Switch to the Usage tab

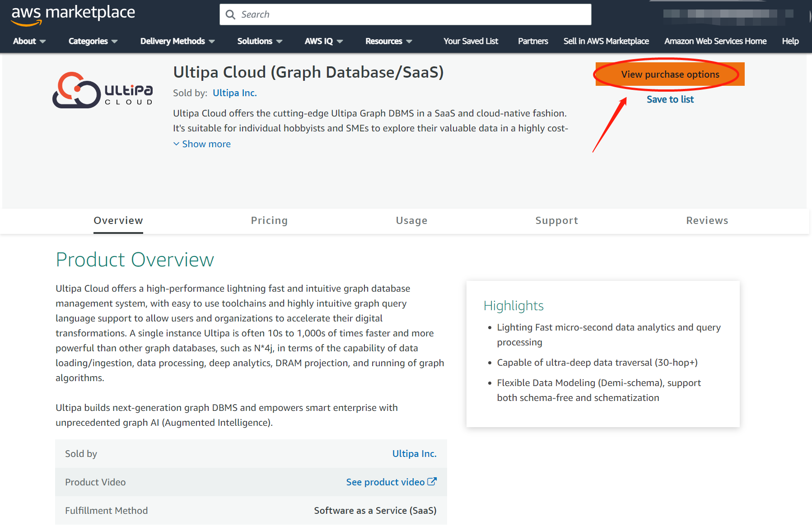click(411, 221)
